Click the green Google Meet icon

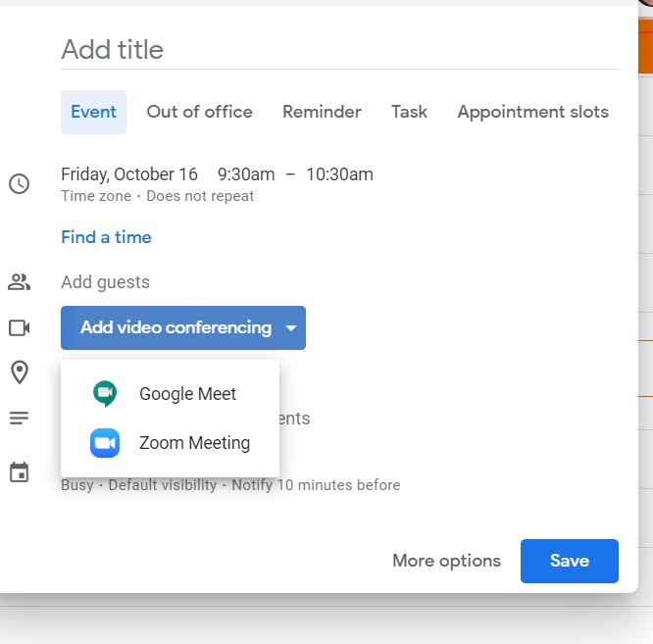(x=105, y=394)
